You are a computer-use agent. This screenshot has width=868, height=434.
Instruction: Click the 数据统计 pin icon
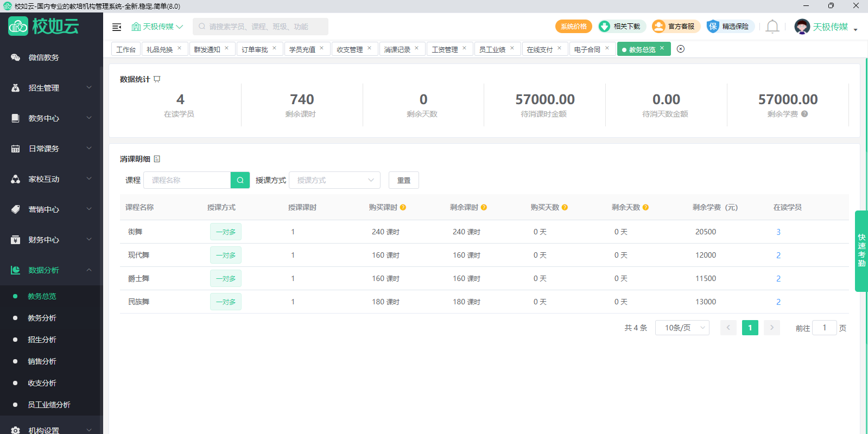[157, 79]
